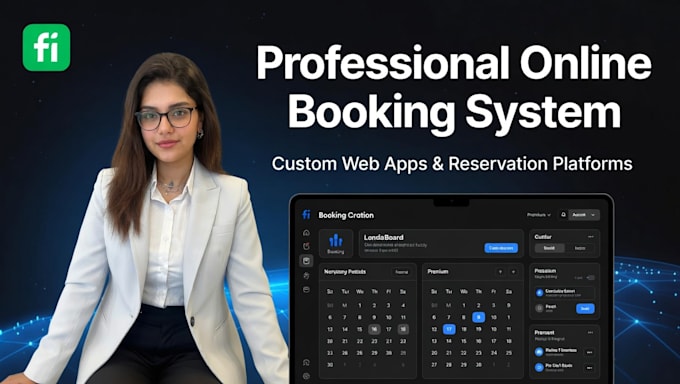Open the notification bell icon
This screenshot has width=680, height=384.
coord(563,215)
